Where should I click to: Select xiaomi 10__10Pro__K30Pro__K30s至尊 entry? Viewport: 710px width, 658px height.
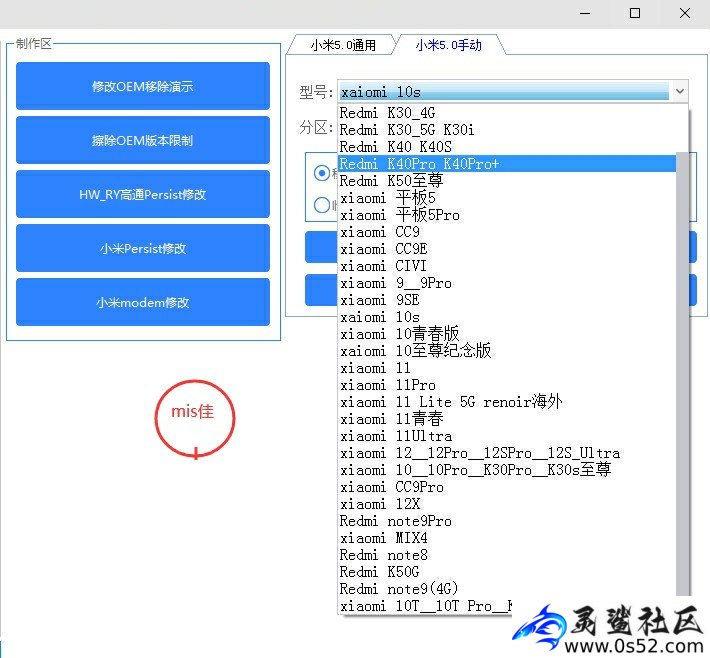pyautogui.click(x=507, y=470)
